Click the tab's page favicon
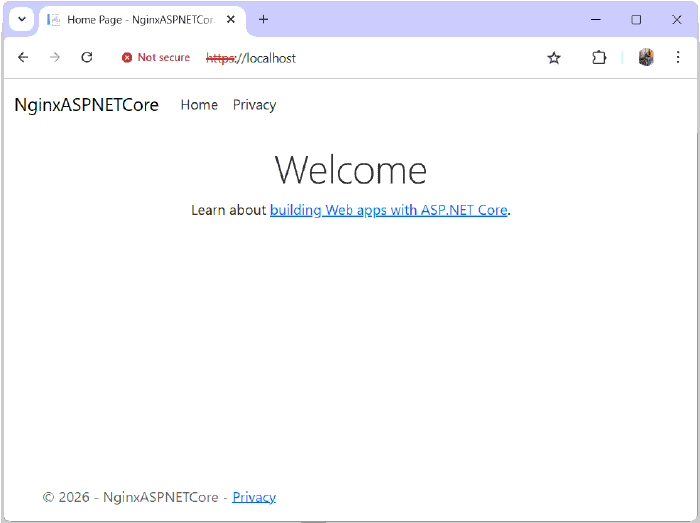Screen dimensions: 700x523 click(x=54, y=20)
